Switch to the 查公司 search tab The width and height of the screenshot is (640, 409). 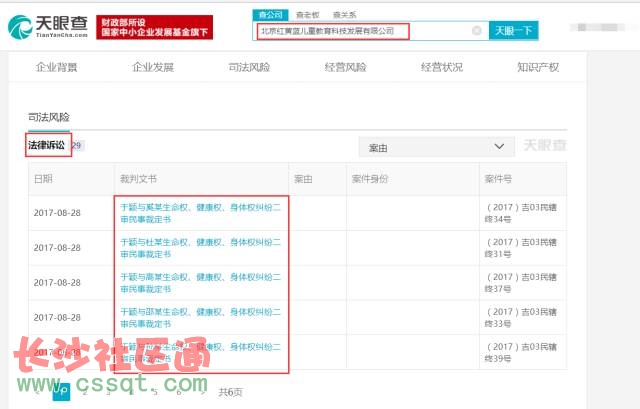tap(271, 15)
